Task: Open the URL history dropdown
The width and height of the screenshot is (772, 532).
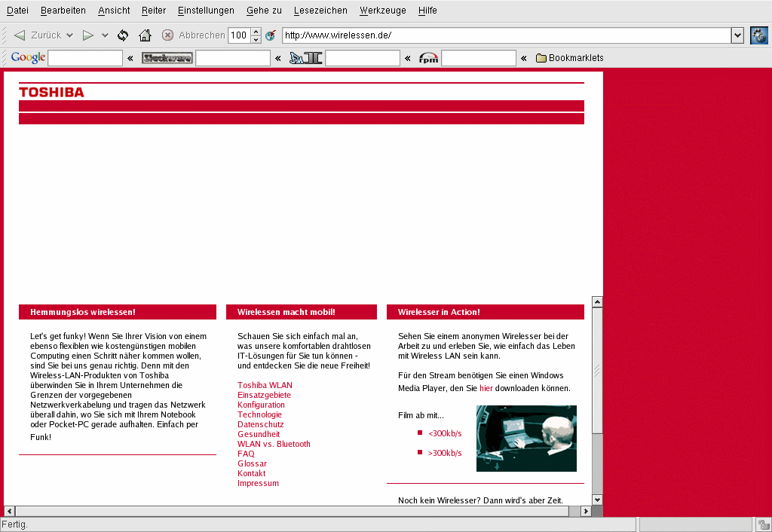Action: point(737,35)
